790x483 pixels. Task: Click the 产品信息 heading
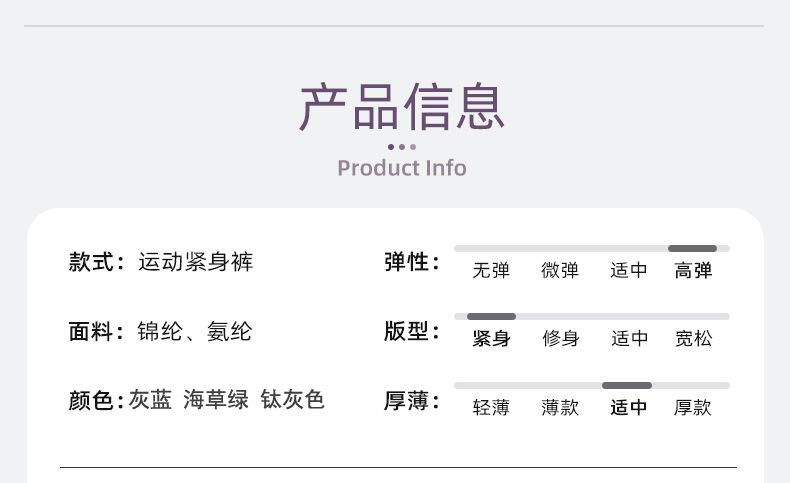click(402, 107)
